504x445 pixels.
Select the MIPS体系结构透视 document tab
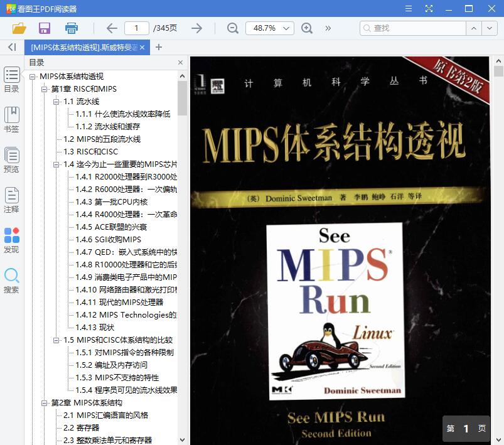[84, 48]
